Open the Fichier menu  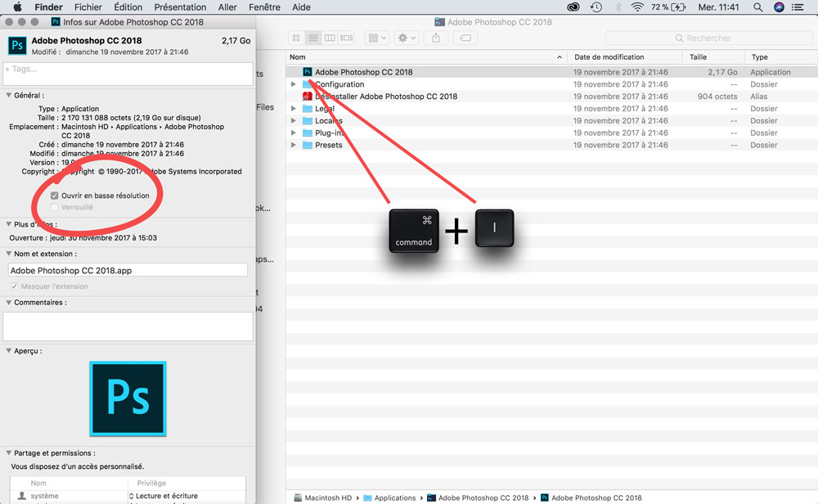tap(88, 7)
